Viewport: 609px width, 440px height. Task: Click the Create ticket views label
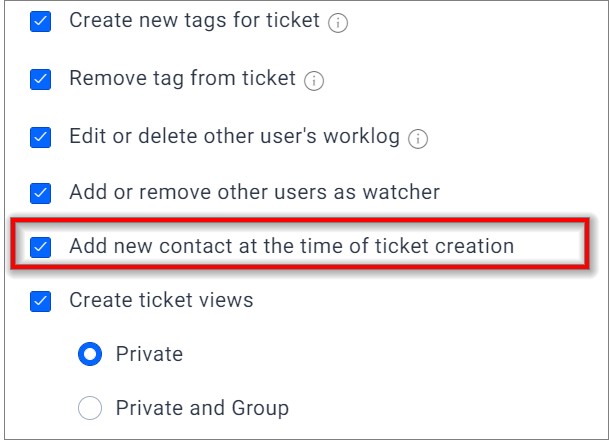pos(161,300)
